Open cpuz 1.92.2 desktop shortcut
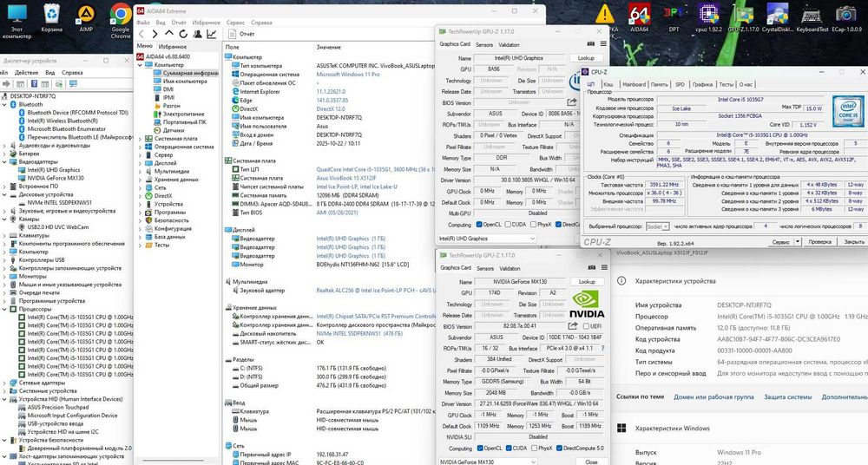Viewport: 868px width, 465px height. click(x=708, y=18)
